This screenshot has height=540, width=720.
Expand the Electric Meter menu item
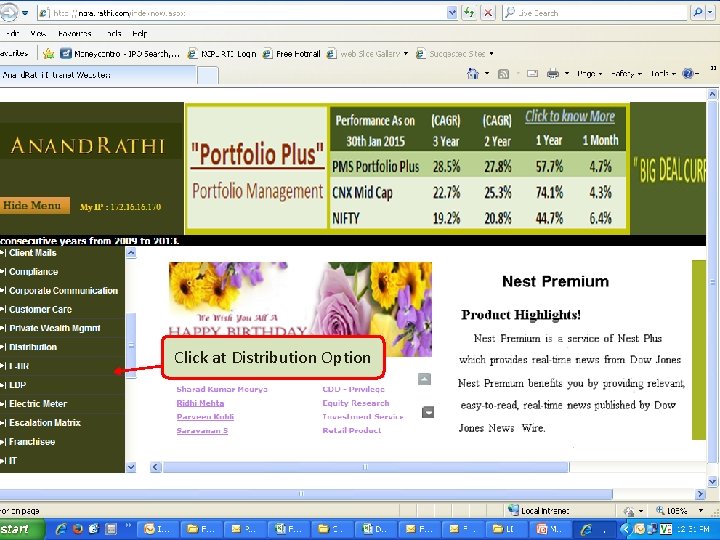[x=38, y=404]
